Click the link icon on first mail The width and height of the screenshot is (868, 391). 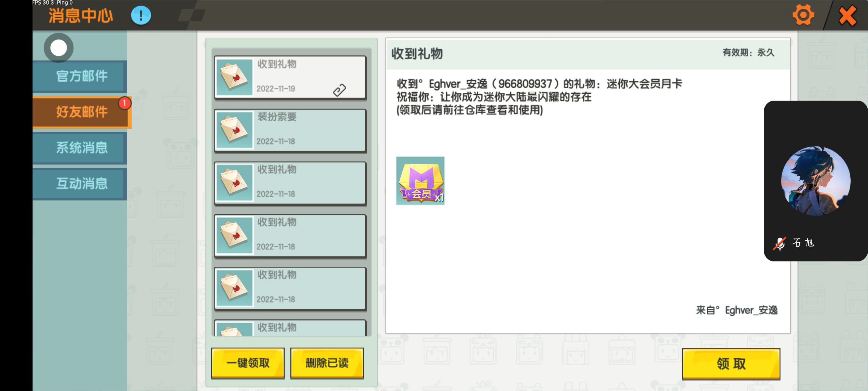pos(339,90)
